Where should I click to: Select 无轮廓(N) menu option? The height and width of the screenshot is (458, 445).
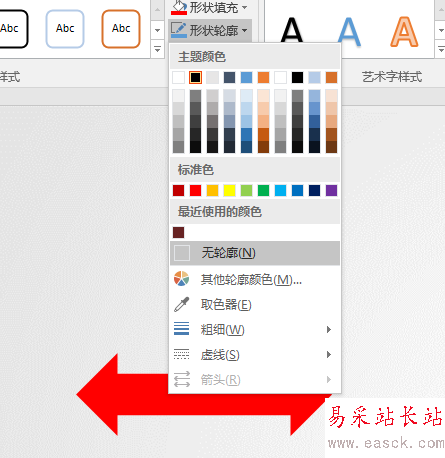point(255,253)
